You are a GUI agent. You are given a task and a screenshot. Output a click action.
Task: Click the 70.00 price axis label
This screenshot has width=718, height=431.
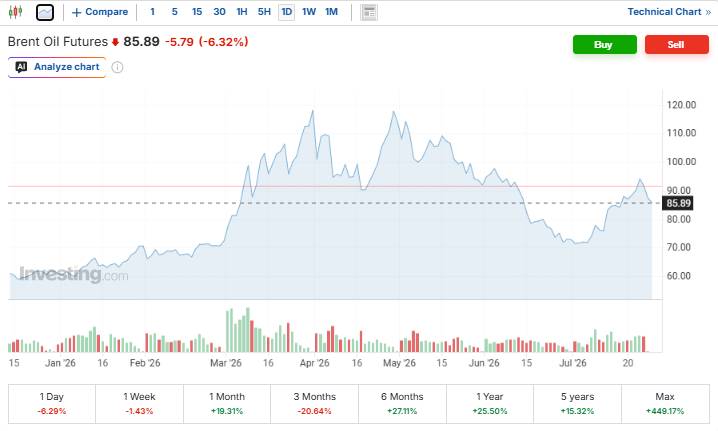click(678, 247)
